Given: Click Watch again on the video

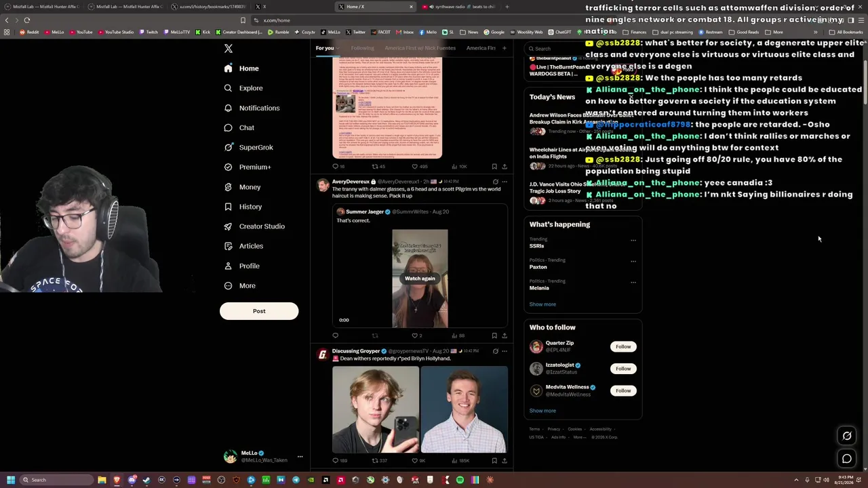Looking at the screenshot, I should (x=420, y=279).
